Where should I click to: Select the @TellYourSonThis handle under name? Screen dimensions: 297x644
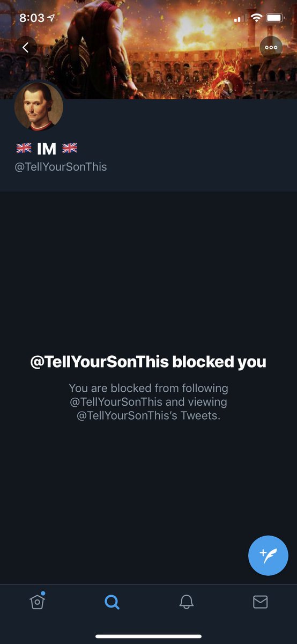tap(61, 167)
